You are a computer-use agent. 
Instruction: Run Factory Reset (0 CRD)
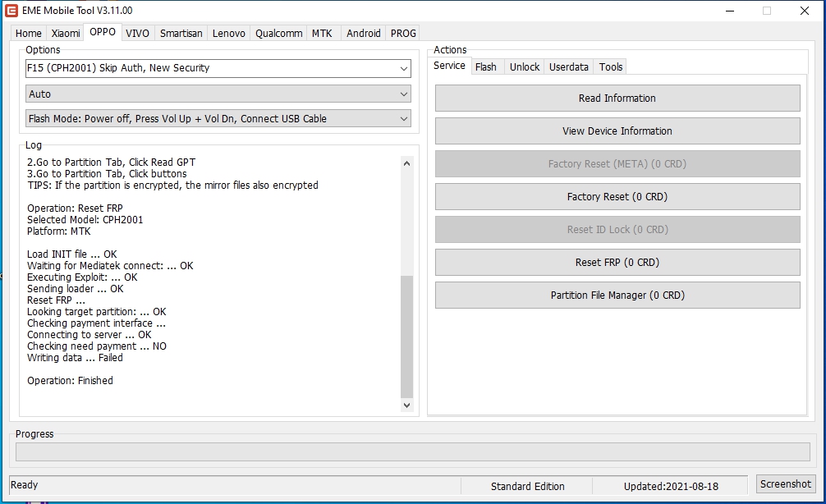pos(617,196)
